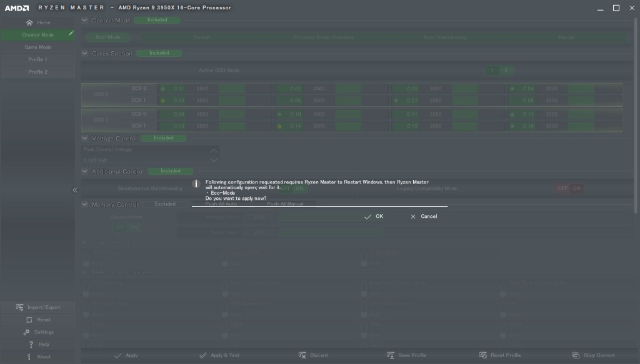Select Auto Overclocking mode
The image size is (640, 364).
pyautogui.click(x=445, y=37)
